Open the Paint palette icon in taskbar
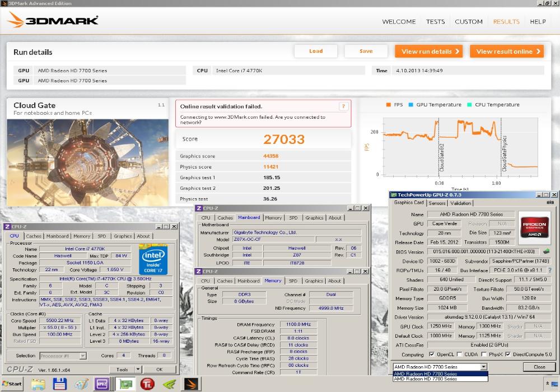Screen dimensions: 560x392 click(x=81, y=384)
